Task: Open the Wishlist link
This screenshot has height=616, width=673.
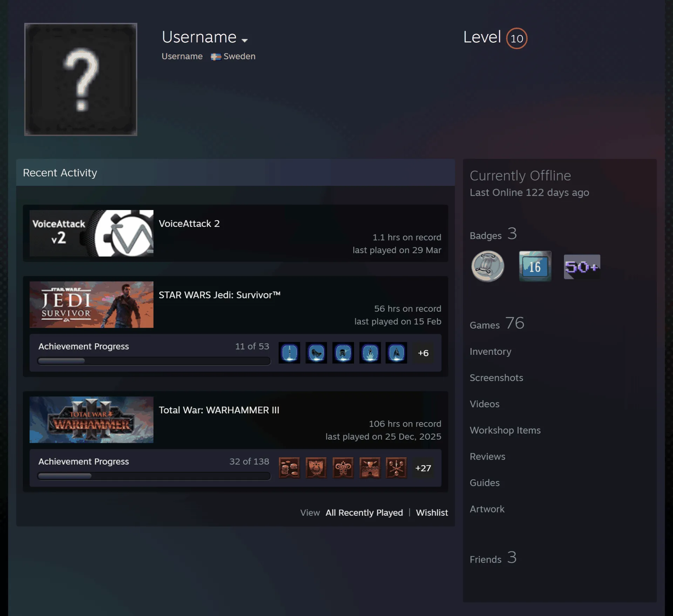Action: click(x=432, y=513)
